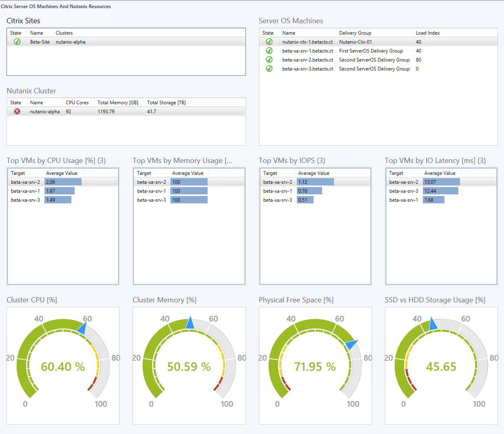
Task: Click the 2.06 CPU usage bar
Action: point(63,182)
